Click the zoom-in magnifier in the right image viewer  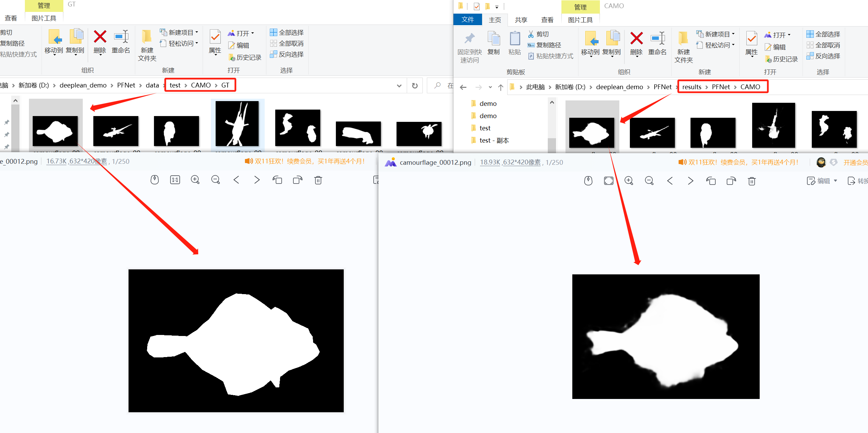pyautogui.click(x=629, y=181)
